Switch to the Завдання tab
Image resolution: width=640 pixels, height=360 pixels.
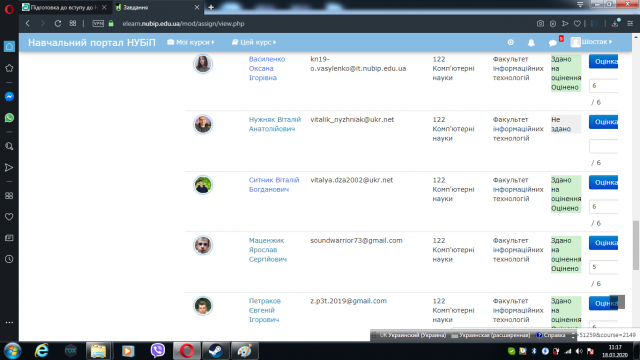(x=157, y=7)
